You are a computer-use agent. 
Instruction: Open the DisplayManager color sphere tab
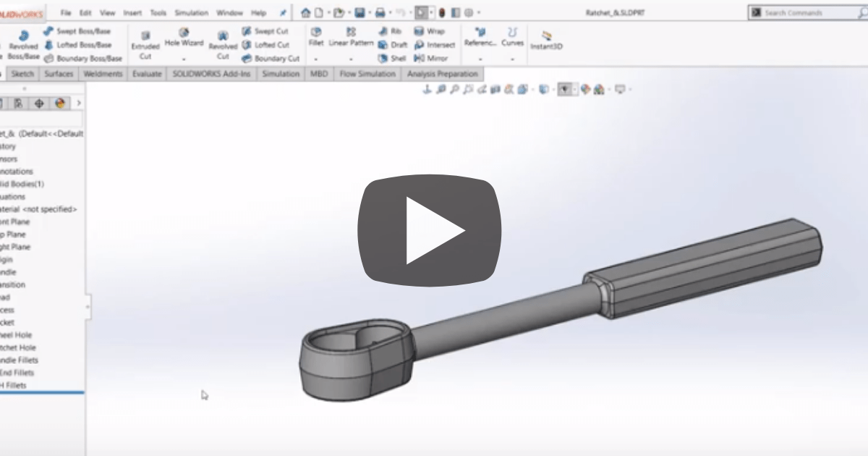(x=60, y=104)
